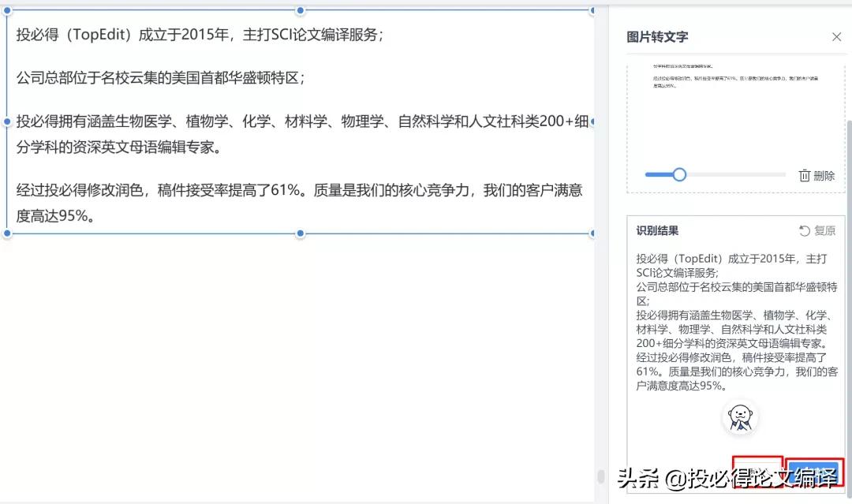Click the line 度高达95% in the text box

[55, 216]
